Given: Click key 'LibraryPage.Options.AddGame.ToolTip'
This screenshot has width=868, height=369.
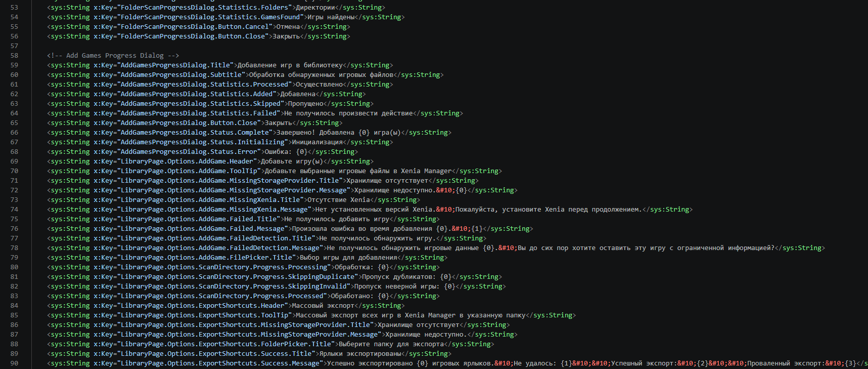Looking at the screenshot, I should pos(189,171).
